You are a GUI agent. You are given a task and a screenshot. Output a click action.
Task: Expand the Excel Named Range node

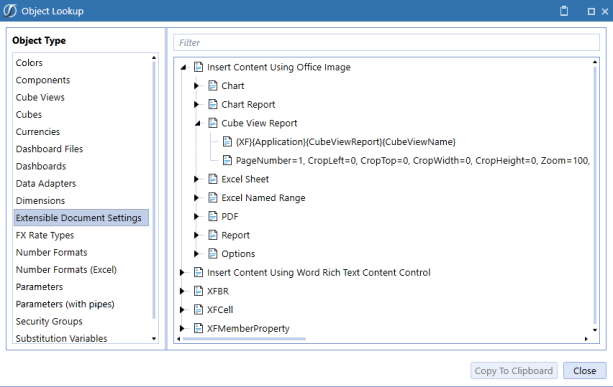[197, 197]
